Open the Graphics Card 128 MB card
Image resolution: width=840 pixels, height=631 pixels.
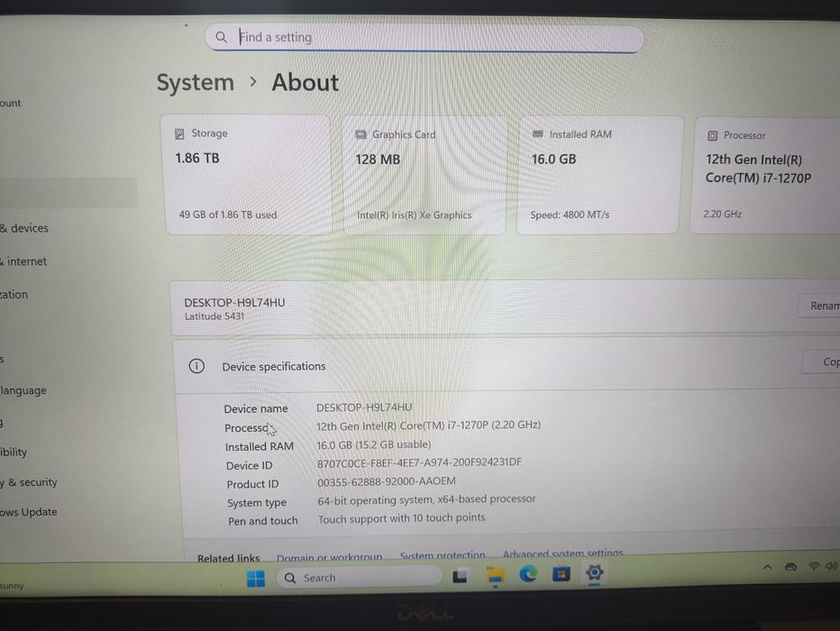coord(424,175)
